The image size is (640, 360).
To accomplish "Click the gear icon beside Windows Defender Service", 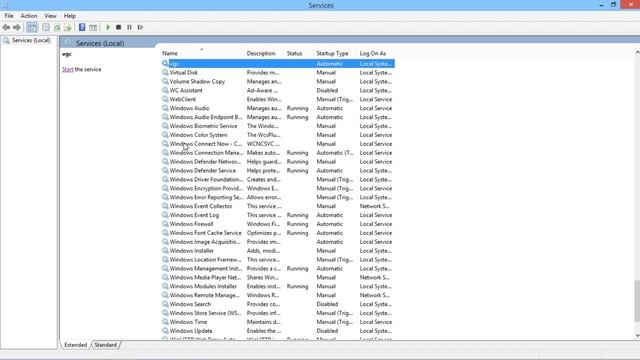I will 165,170.
